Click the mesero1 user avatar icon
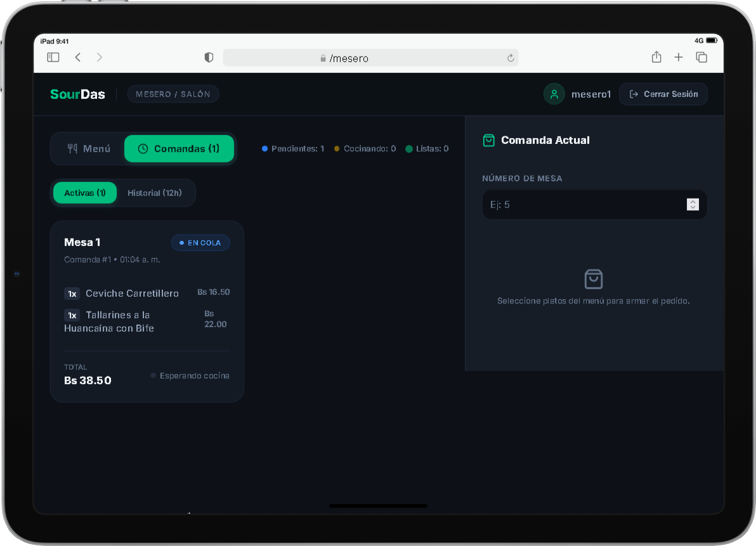Viewport: 756px width, 546px height. point(554,94)
